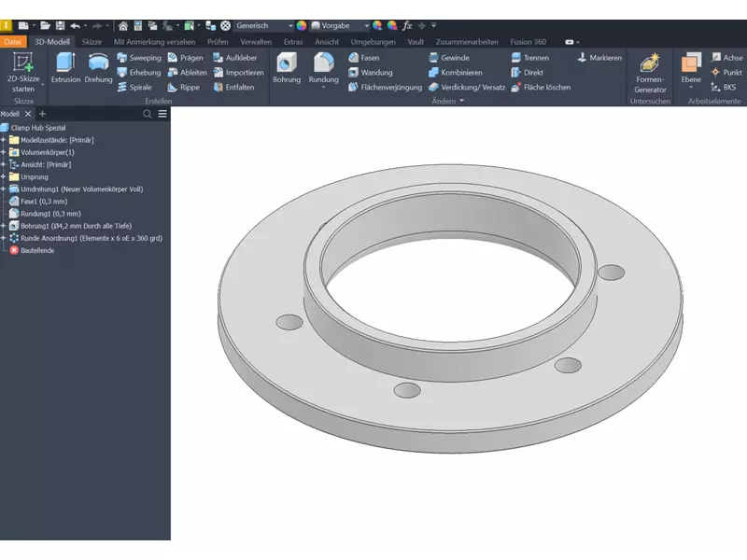The width and height of the screenshot is (747, 560).
Task: Expand the Ursprung folder
Action: tap(4, 176)
